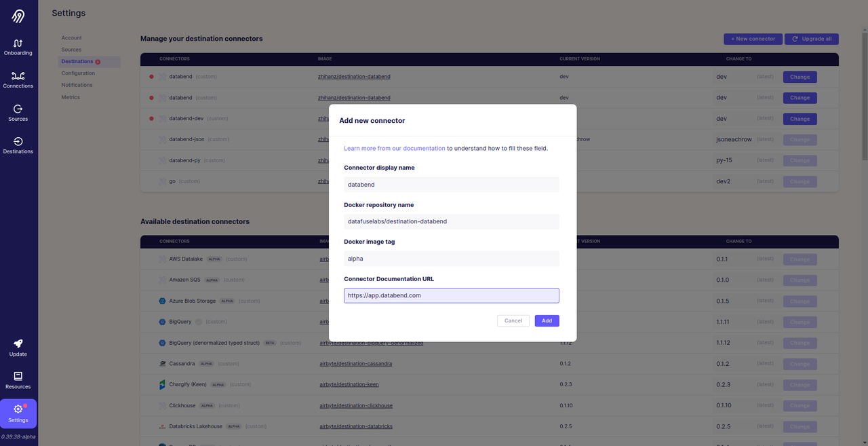Click the Docker image tag field
The width and height of the screenshot is (868, 446).
[x=451, y=259]
